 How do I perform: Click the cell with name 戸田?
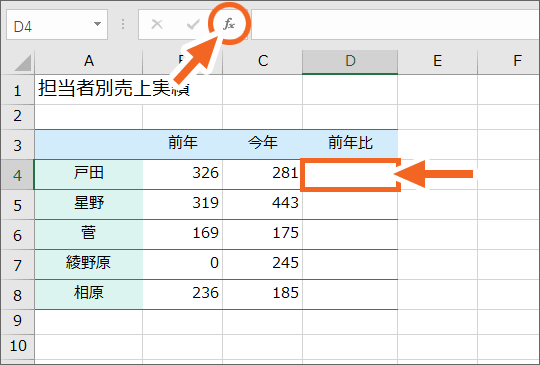tap(89, 174)
